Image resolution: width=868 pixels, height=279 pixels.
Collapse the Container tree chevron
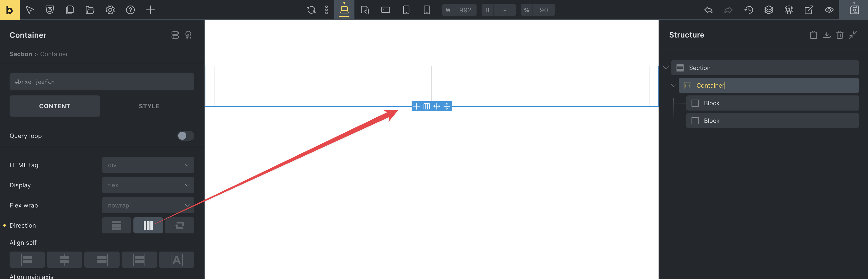coord(673,86)
